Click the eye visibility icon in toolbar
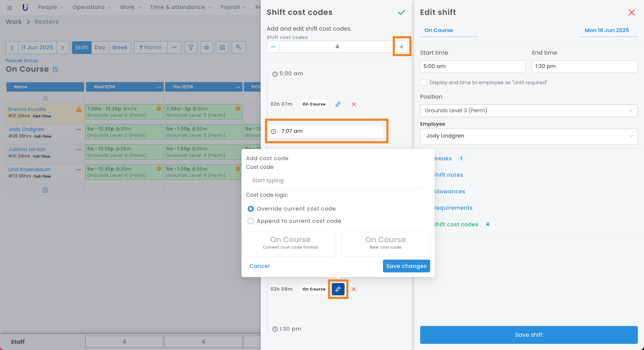Image resolution: width=644 pixels, height=350 pixels. (207, 47)
